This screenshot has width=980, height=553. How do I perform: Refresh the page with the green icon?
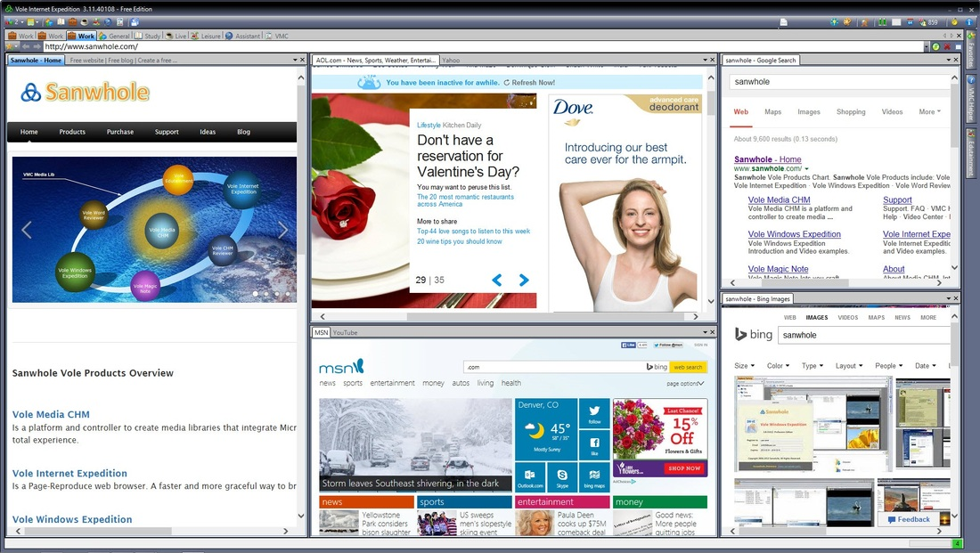[x=935, y=46]
